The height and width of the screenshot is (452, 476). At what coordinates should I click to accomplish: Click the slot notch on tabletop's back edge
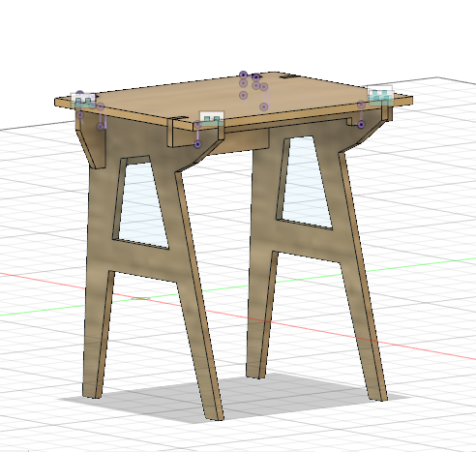[x=289, y=76]
